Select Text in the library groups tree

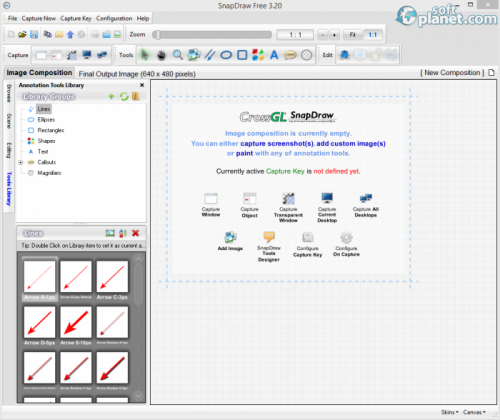[x=43, y=152]
